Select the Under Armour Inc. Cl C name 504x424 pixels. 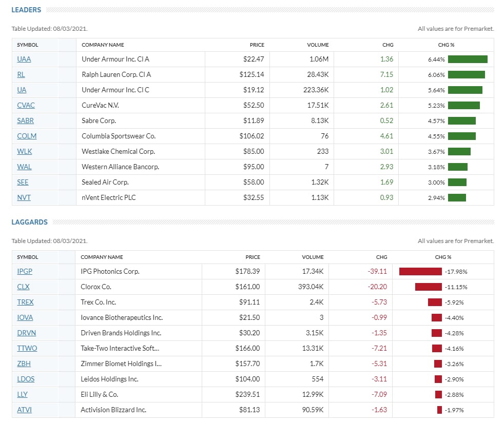click(115, 90)
